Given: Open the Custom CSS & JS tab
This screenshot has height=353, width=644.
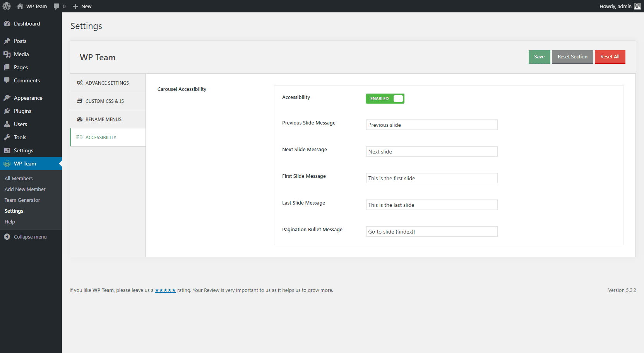Looking at the screenshot, I should (104, 101).
